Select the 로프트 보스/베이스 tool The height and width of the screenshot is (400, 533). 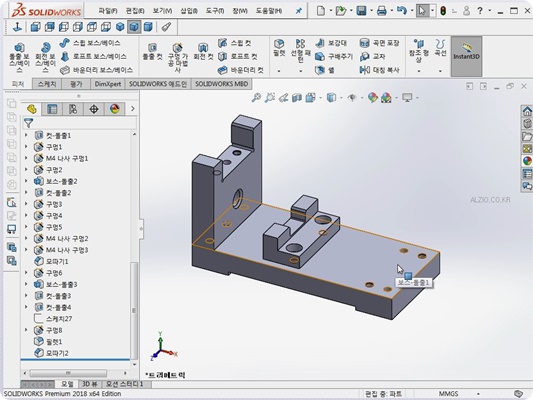point(93,56)
